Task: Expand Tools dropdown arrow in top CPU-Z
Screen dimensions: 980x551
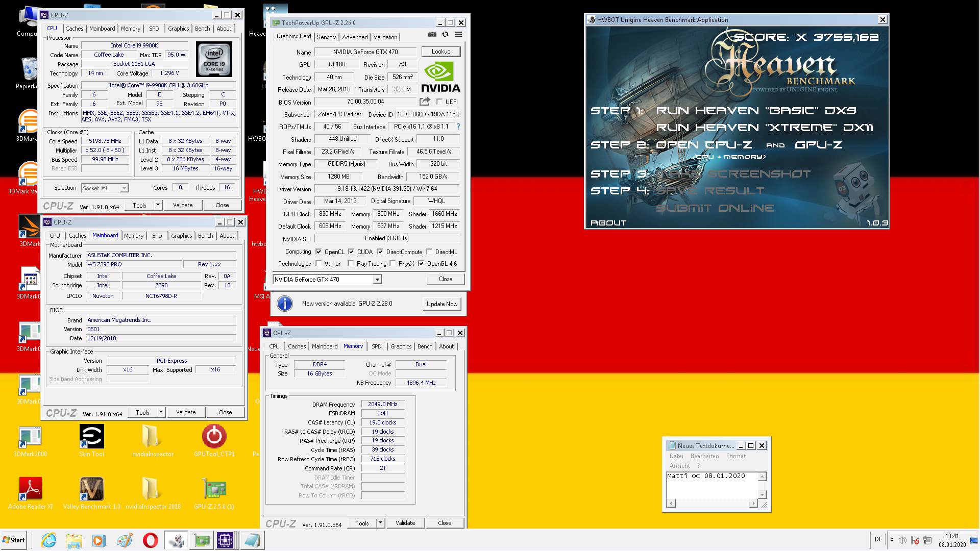Action: (x=158, y=205)
